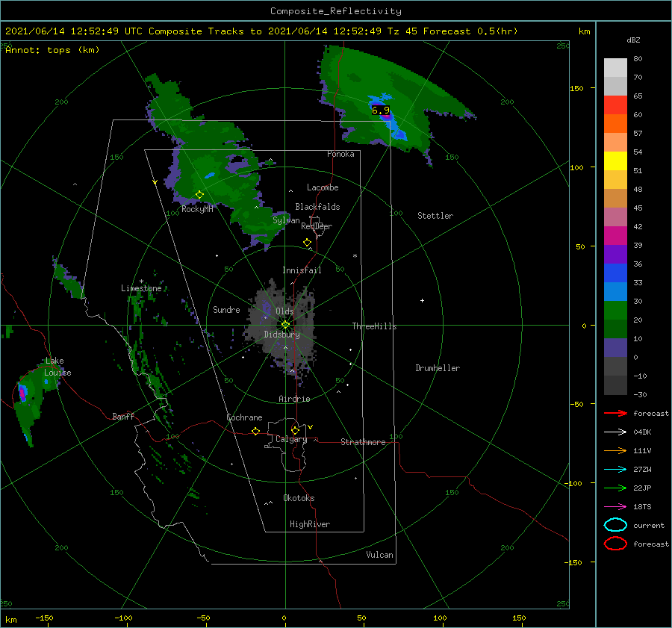Click the ThreeHills label

(x=374, y=326)
